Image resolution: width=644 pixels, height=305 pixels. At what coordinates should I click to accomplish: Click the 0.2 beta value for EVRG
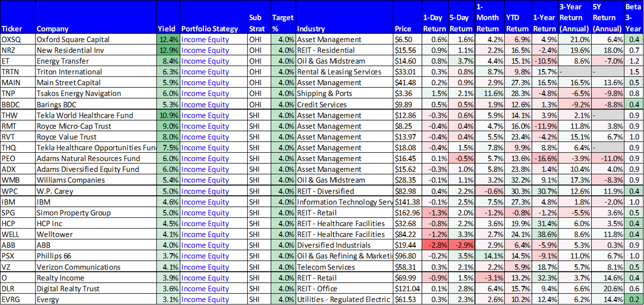634,300
